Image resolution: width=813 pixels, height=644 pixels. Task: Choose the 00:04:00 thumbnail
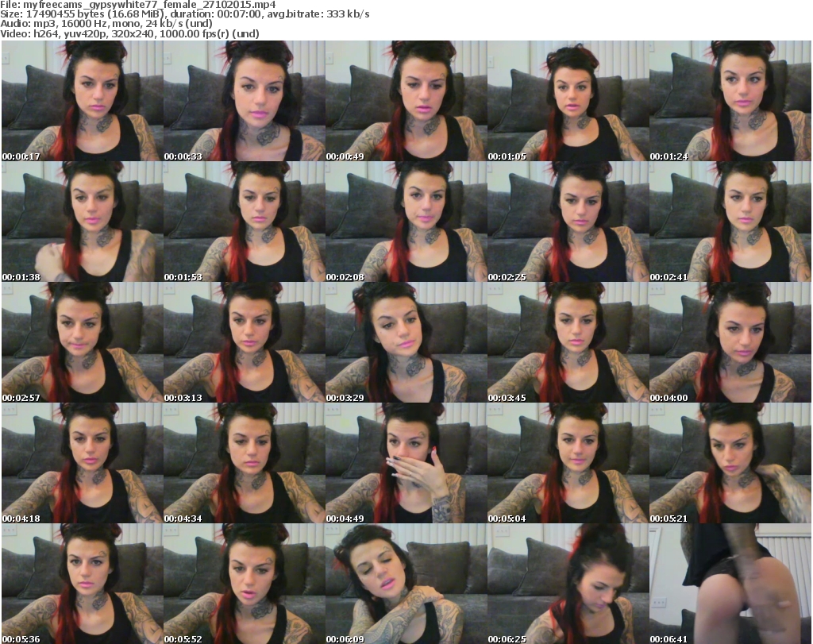pos(730,342)
